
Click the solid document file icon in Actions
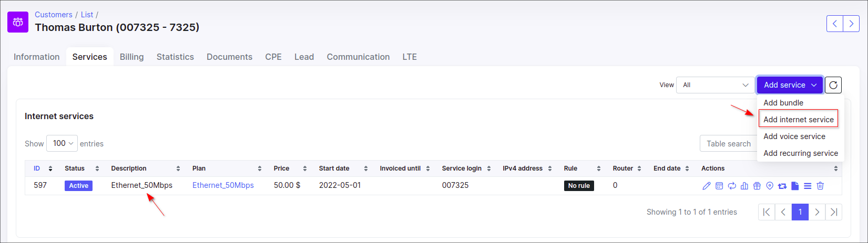[795, 186]
